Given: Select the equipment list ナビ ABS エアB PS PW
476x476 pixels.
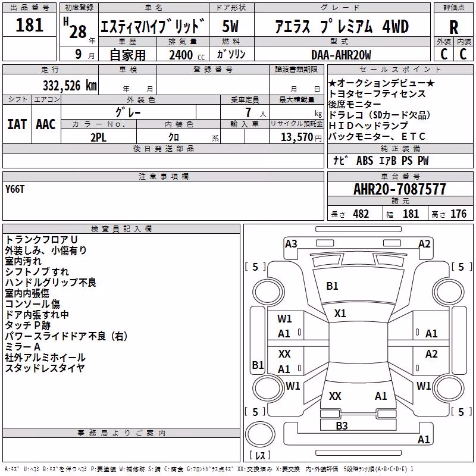Looking at the screenshot, I should [x=381, y=161].
